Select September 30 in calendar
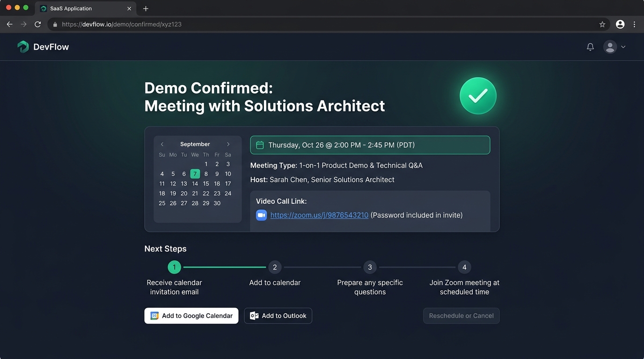Image resolution: width=644 pixels, height=359 pixels. (x=217, y=203)
